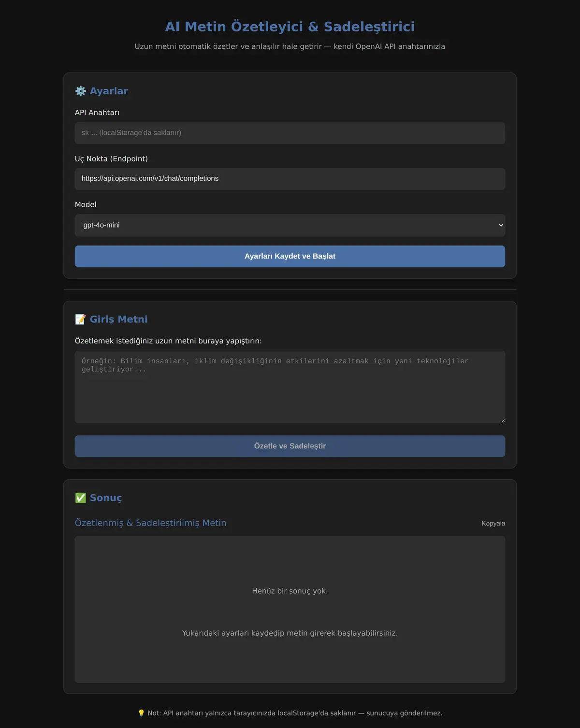Click the green checkmark icon beside Sonuç
Screen dimensions: 580x728
[80, 498]
